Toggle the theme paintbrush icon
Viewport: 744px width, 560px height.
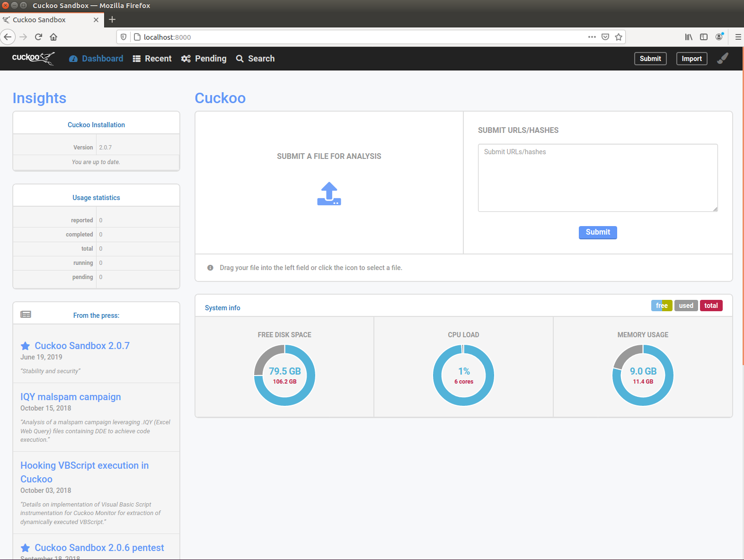pyautogui.click(x=723, y=58)
